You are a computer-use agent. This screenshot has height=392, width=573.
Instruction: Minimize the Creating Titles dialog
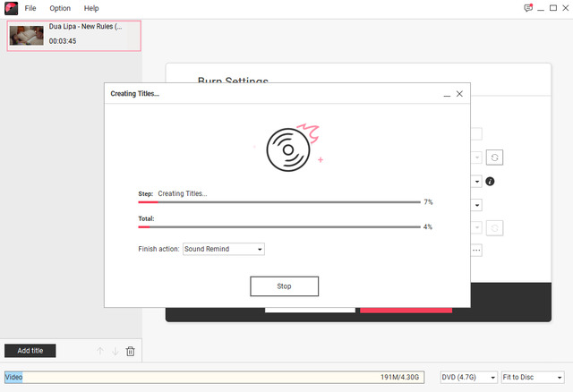pyautogui.click(x=445, y=94)
